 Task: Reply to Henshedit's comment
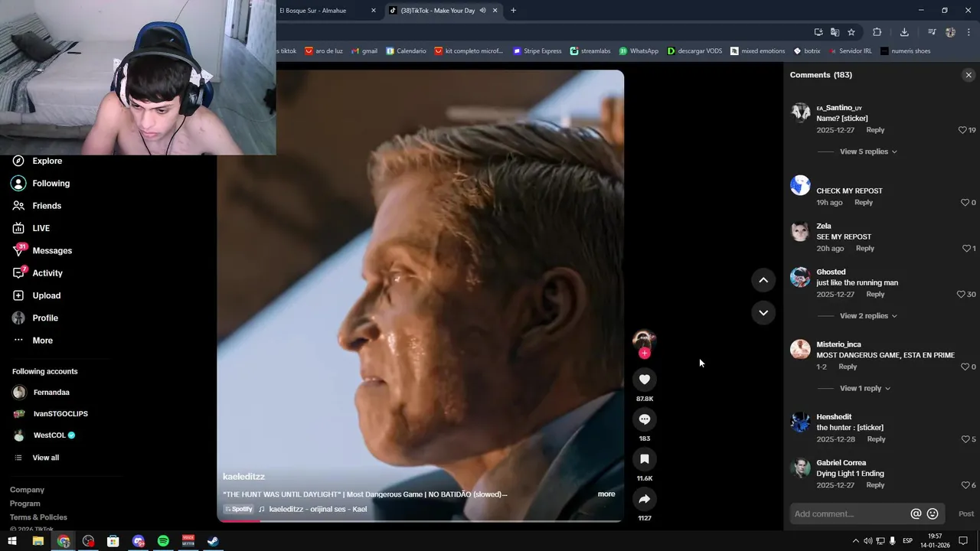pyautogui.click(x=877, y=439)
